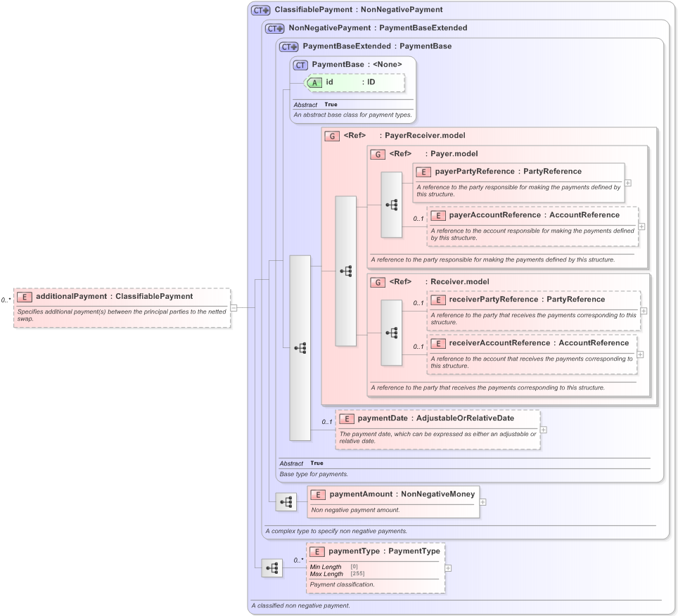Click the CT+ icon of PaymentBaseExtended
This screenshot has width=678, height=616.
click(x=288, y=46)
